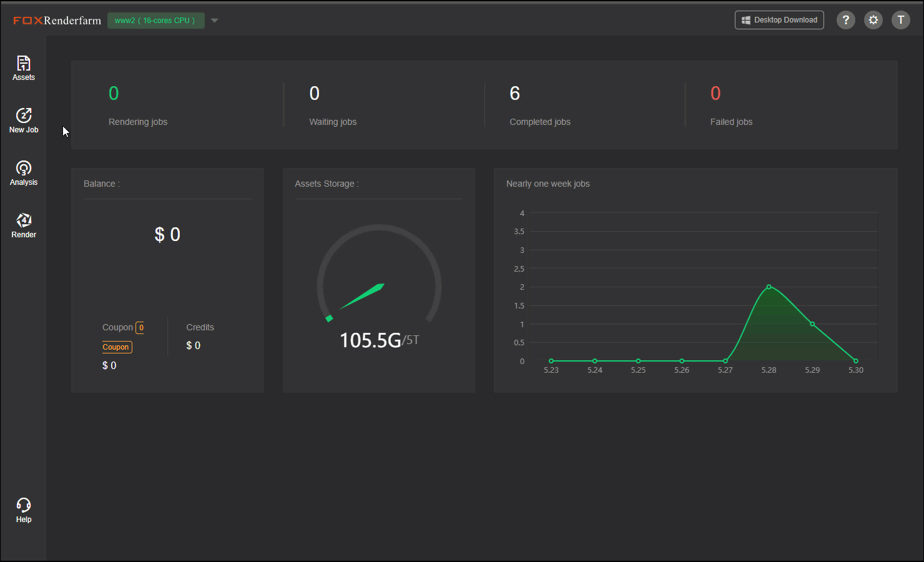
Task: Open the Help headset icon
Action: [24, 510]
